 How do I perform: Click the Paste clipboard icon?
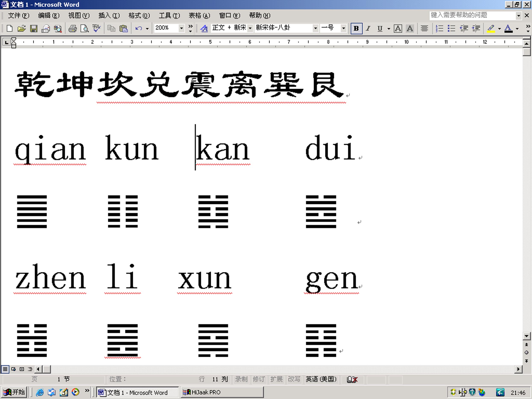pyautogui.click(x=123, y=29)
